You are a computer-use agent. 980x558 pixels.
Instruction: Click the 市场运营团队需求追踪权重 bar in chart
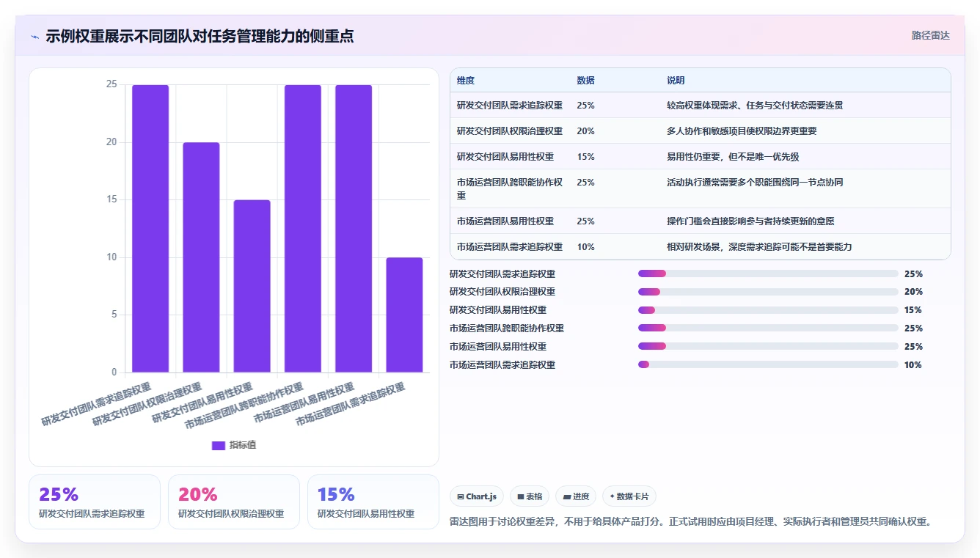405,315
